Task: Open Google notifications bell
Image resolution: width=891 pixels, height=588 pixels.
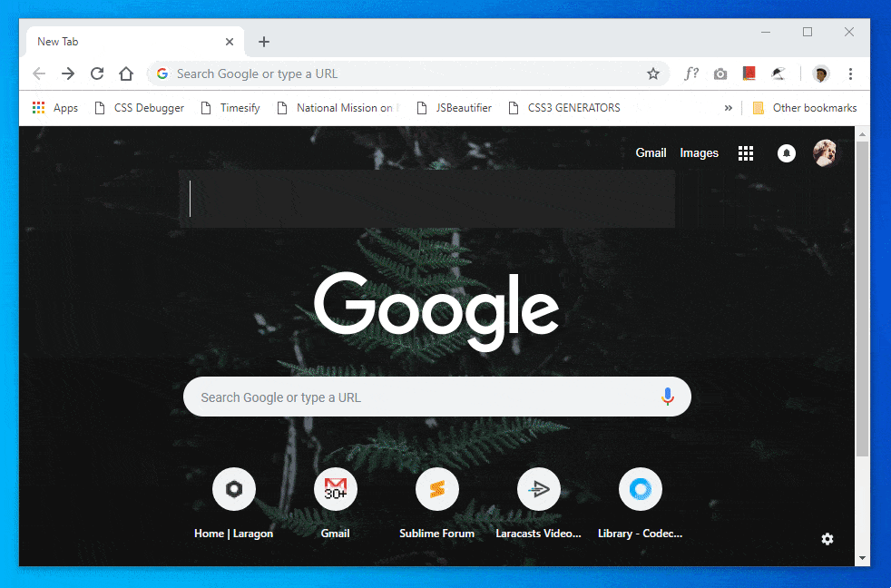Action: pos(787,153)
